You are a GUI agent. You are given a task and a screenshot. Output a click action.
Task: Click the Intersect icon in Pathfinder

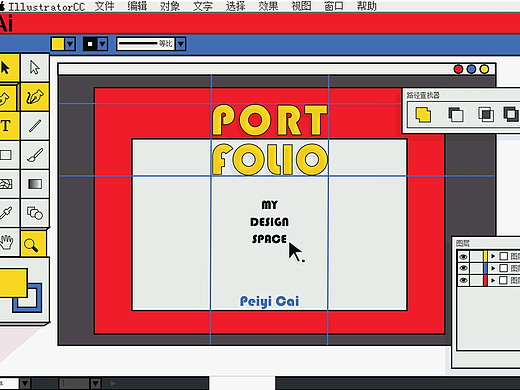click(x=486, y=115)
